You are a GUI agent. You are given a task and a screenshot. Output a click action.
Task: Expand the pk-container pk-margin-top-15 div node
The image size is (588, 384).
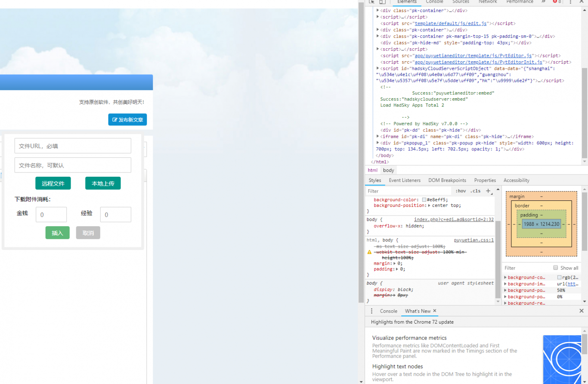click(x=378, y=36)
